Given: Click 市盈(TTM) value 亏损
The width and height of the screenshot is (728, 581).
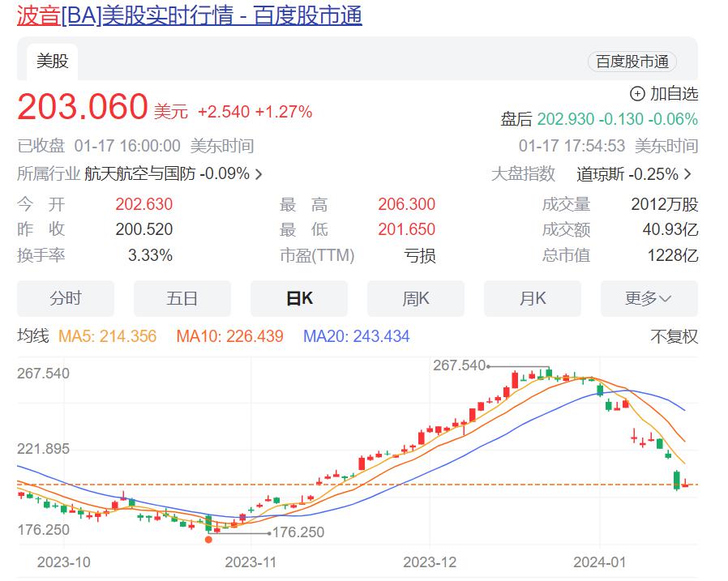Looking at the screenshot, I should coord(420,256).
